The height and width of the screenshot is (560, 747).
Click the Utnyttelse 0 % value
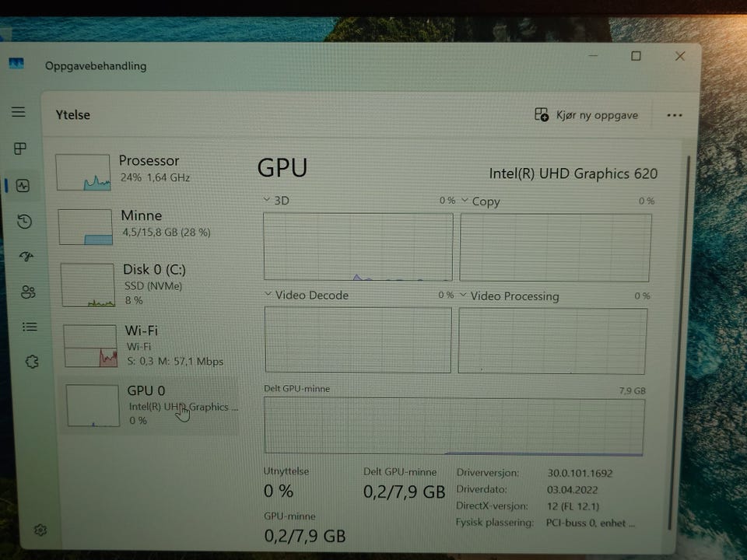[x=279, y=491]
